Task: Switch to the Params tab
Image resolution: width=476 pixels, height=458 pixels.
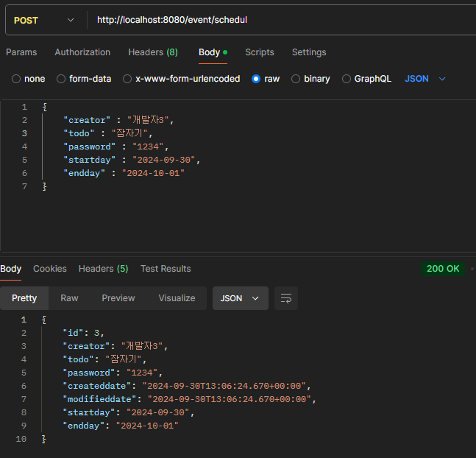Action: 21,52
